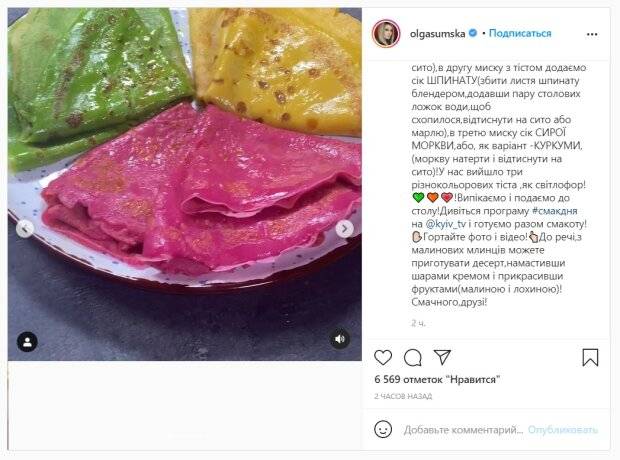620x460 pixels.
Task: Show tagged people via the person icon
Action: (27, 341)
